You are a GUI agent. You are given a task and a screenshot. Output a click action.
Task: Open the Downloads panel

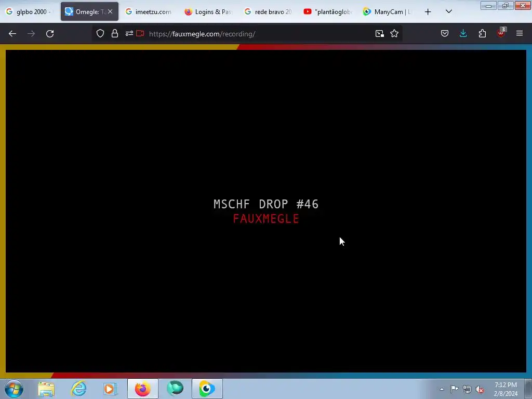coord(463,33)
